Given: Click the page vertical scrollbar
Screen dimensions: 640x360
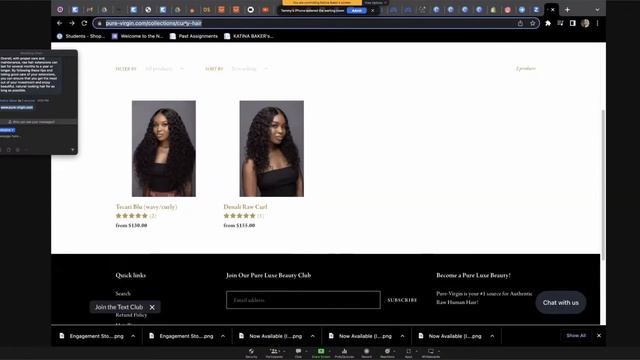Looking at the screenshot, I should [x=603, y=185].
